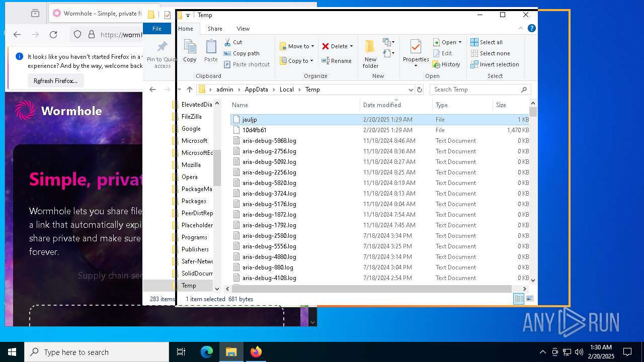The width and height of the screenshot is (644, 362).
Task: Open Quick Access Toolbar customize arrow
Action: [188, 15]
